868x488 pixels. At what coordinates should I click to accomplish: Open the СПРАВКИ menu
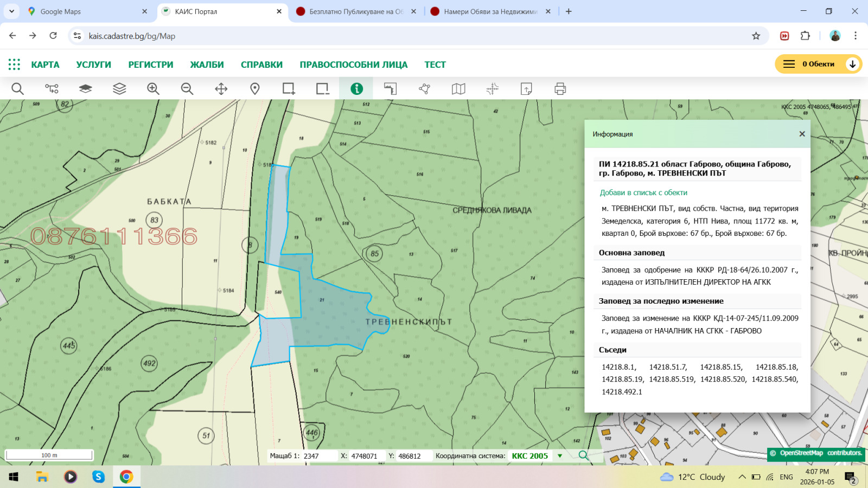[261, 64]
